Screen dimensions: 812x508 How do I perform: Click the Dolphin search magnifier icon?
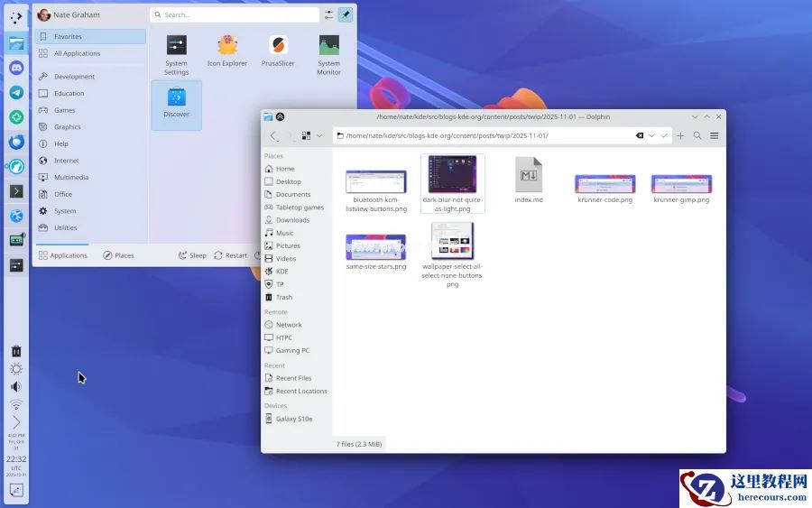point(697,136)
